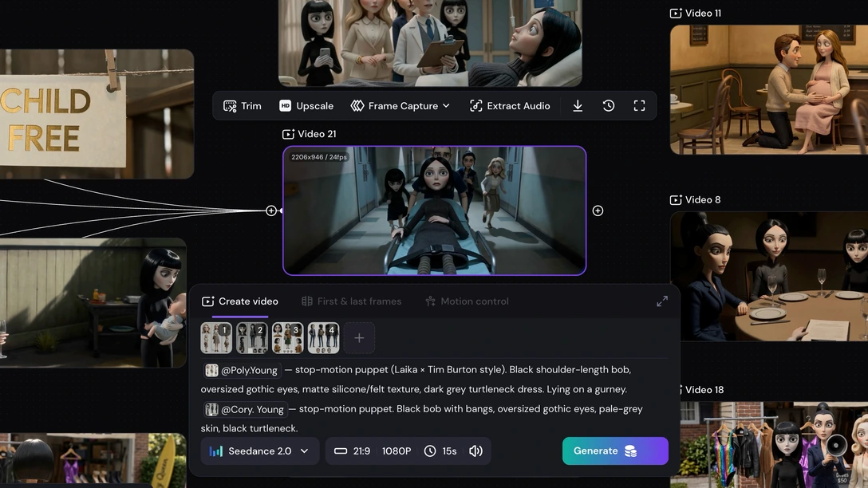This screenshot has width=868, height=488.
Task: Download the video with the arrow icon
Action: coord(578,106)
